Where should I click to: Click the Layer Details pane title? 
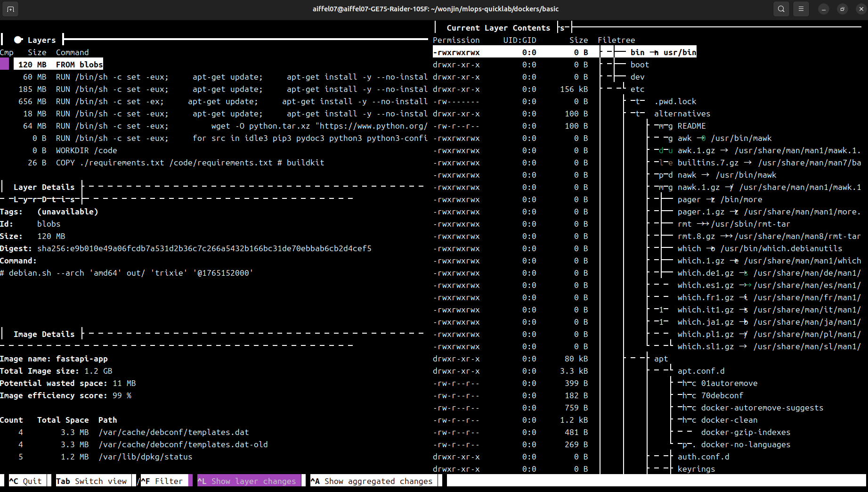pos(44,187)
